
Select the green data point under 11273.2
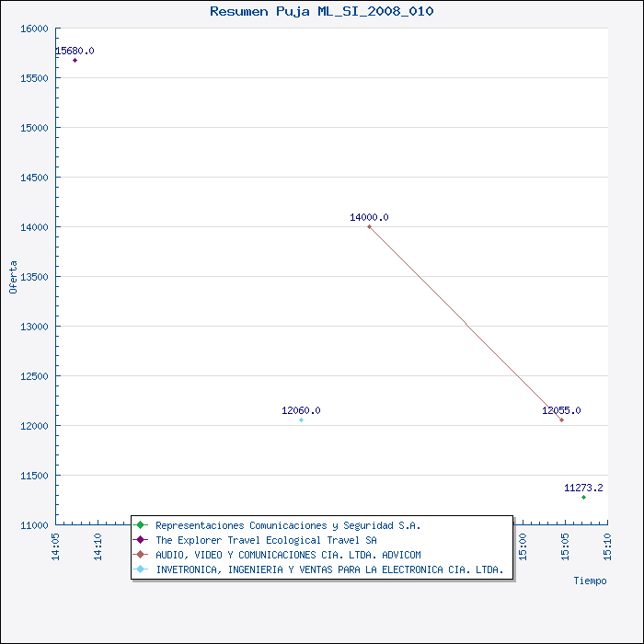point(583,497)
